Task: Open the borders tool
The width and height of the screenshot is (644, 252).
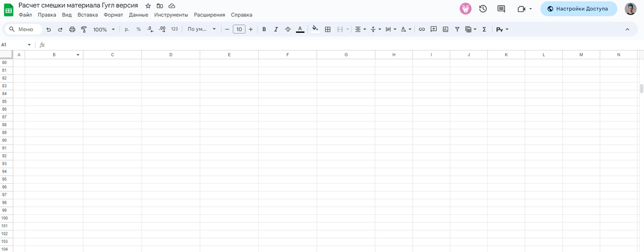Action: point(327,30)
